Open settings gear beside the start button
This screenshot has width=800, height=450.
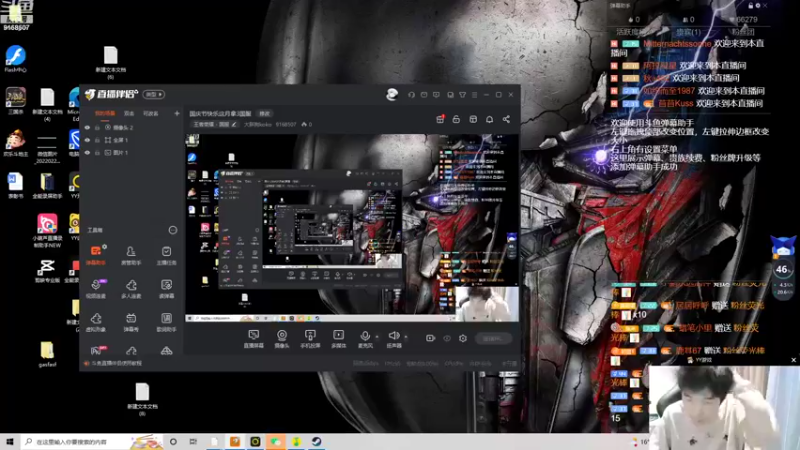[463, 338]
